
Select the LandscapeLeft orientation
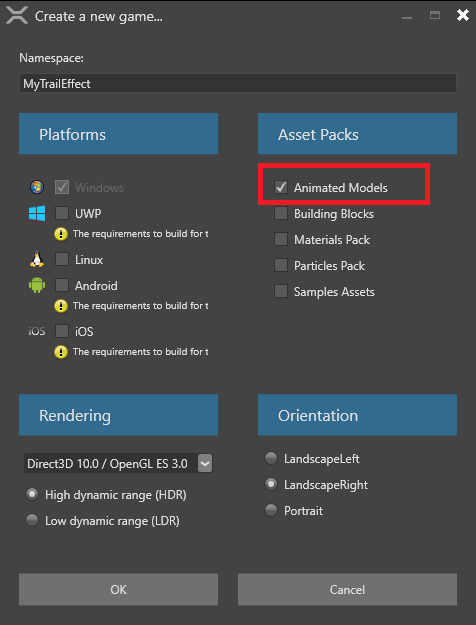(x=271, y=458)
